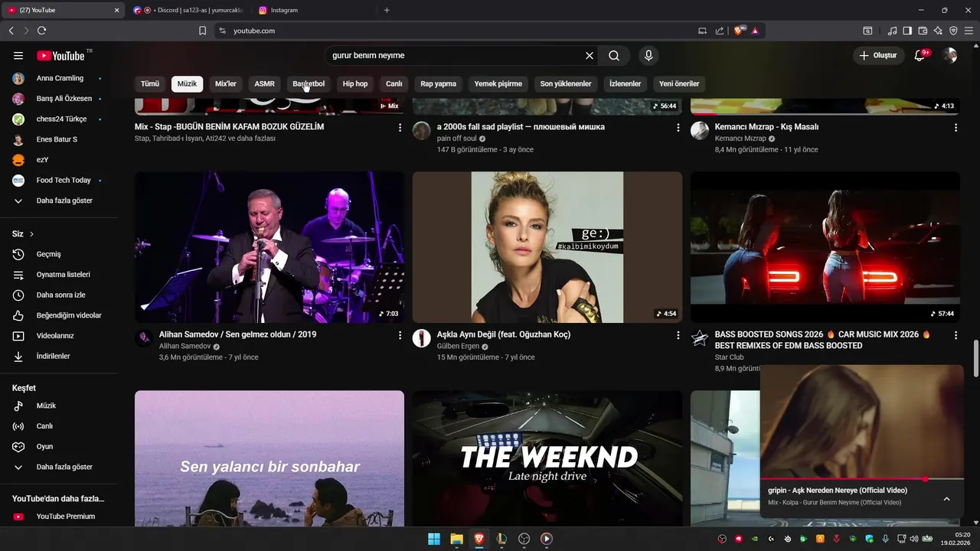Bookmark the page in address bar

coord(202,31)
